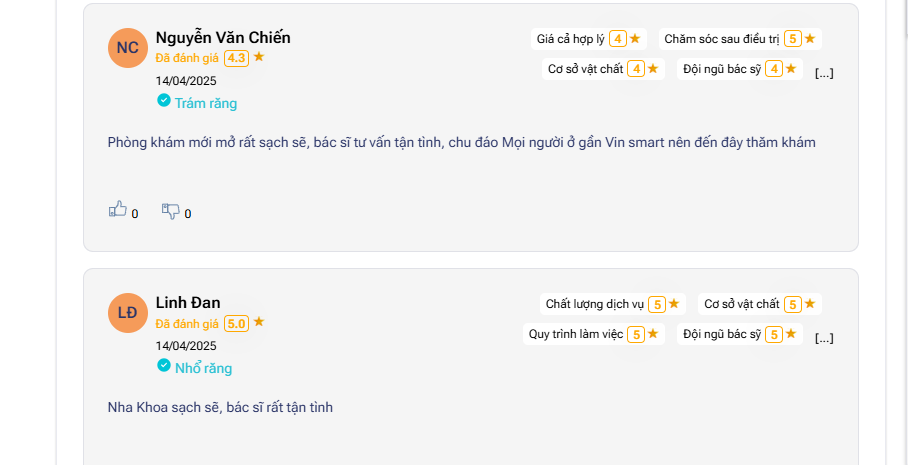The width and height of the screenshot is (908, 465).
Task: Click the star next to 5.0 rating
Action: click(x=259, y=322)
